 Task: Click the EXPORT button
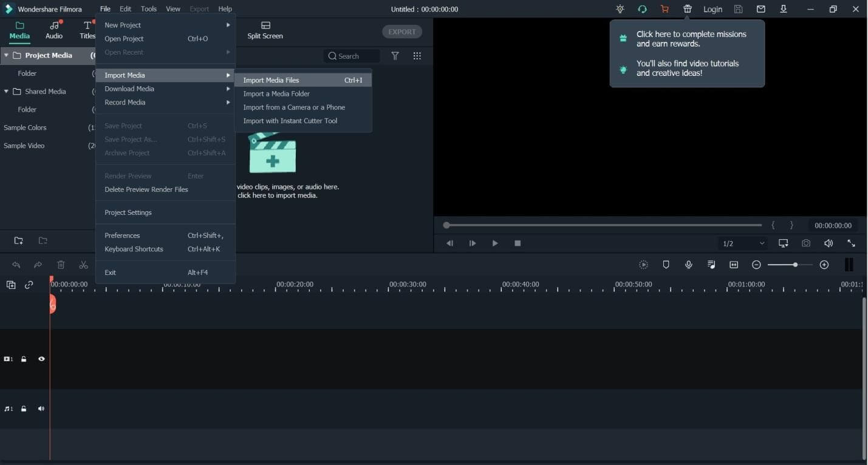pyautogui.click(x=402, y=32)
